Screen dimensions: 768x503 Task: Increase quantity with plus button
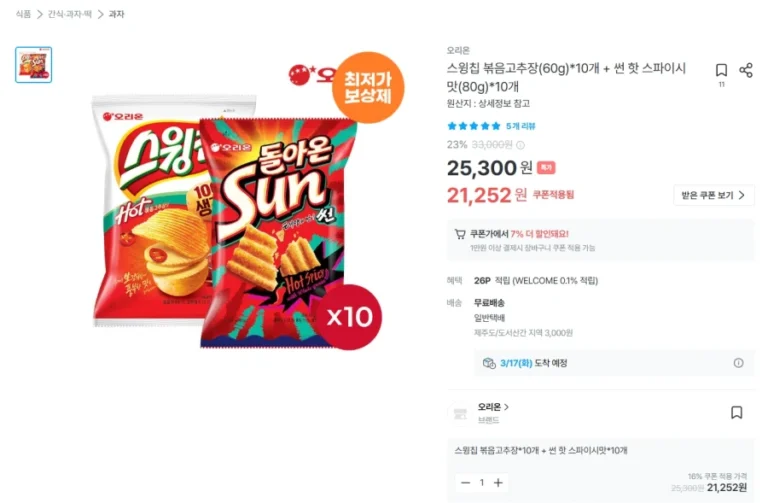coord(498,483)
